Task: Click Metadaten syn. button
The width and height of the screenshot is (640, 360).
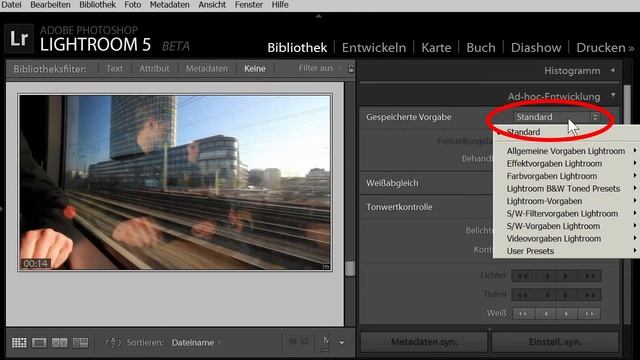Action: 424,342
